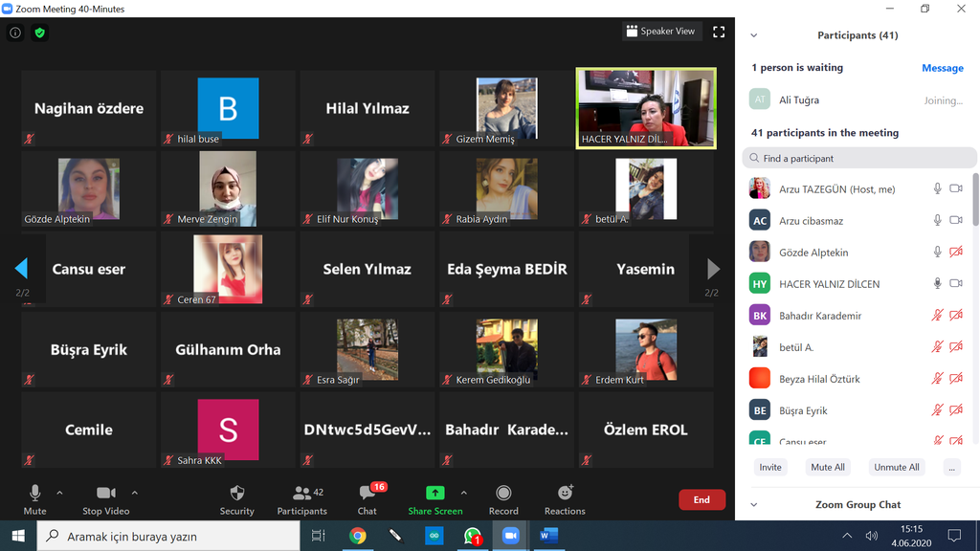This screenshot has height=551, width=980.
Task: Open the more options menu next to Unmute All
Action: tap(950, 468)
